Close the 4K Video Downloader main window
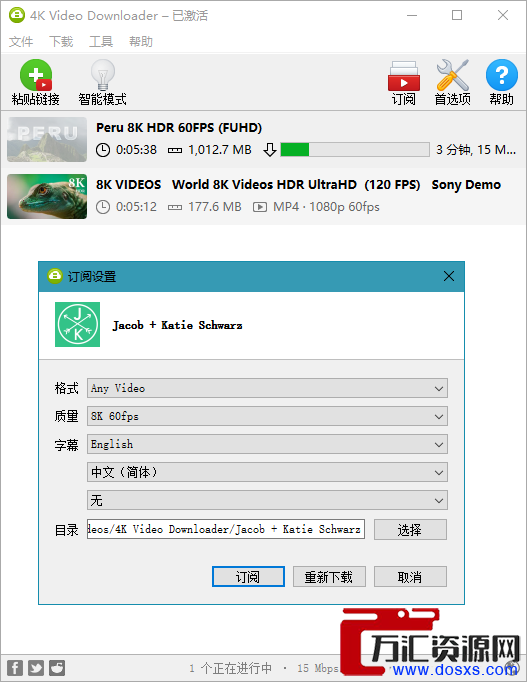The width and height of the screenshot is (527, 682). pyautogui.click(x=503, y=15)
